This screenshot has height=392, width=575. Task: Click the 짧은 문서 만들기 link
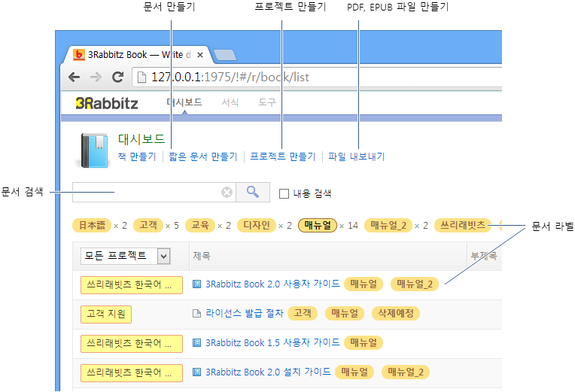coord(202,156)
